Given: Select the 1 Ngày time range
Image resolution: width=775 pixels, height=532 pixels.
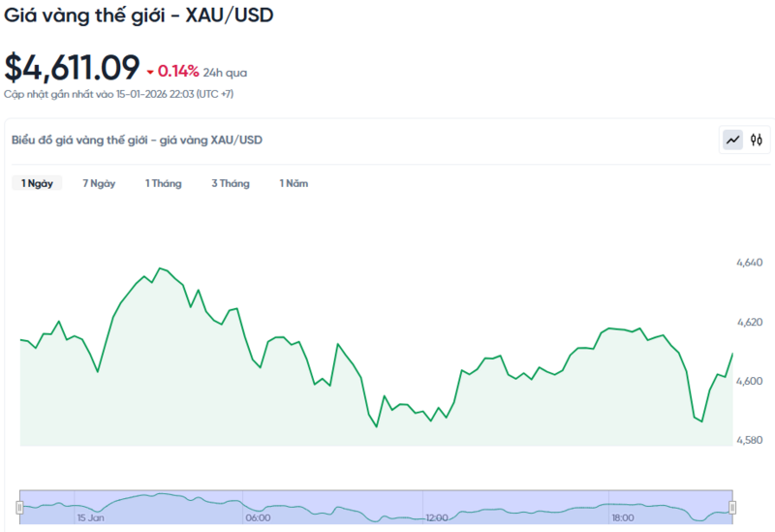Looking at the screenshot, I should pyautogui.click(x=38, y=183).
